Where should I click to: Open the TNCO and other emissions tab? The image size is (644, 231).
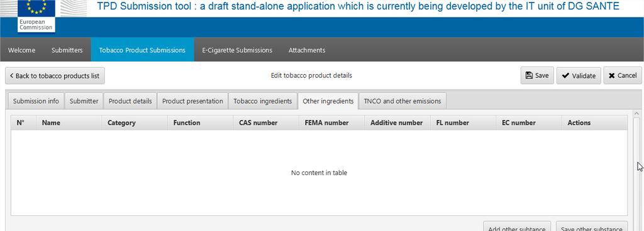pyautogui.click(x=402, y=101)
